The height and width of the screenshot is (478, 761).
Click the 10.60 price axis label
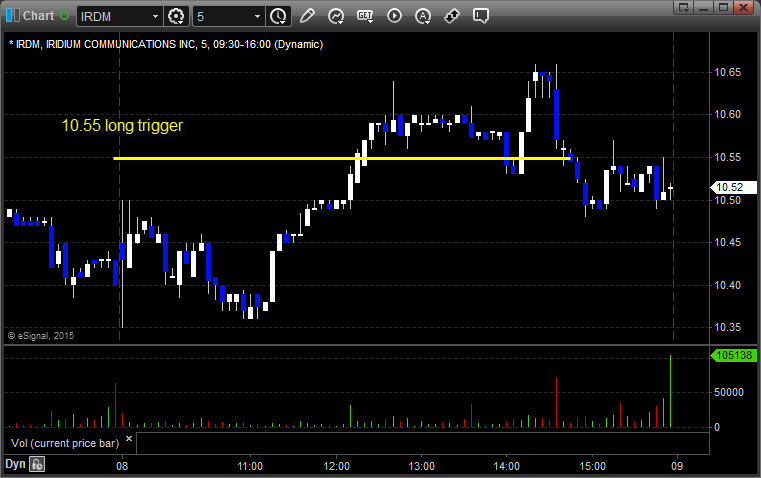[x=728, y=115]
